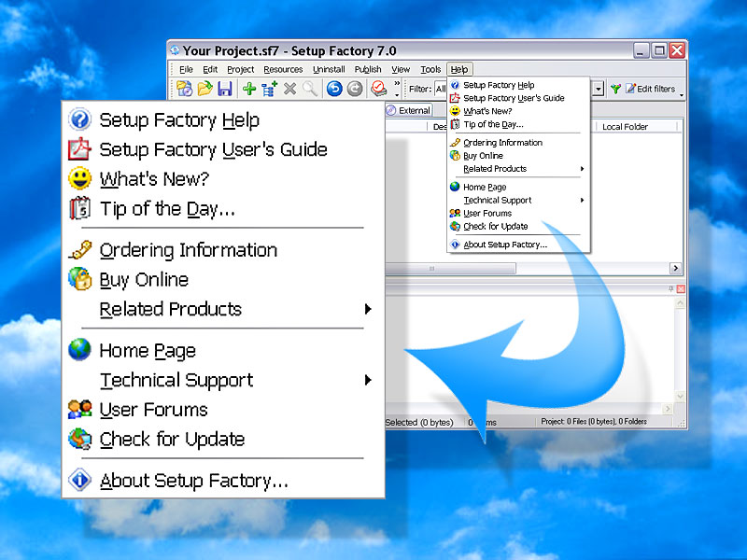Click status text "Project: 0 Files (0 bytes), 0 Folders"
This screenshot has height=560, width=747.
click(x=594, y=422)
